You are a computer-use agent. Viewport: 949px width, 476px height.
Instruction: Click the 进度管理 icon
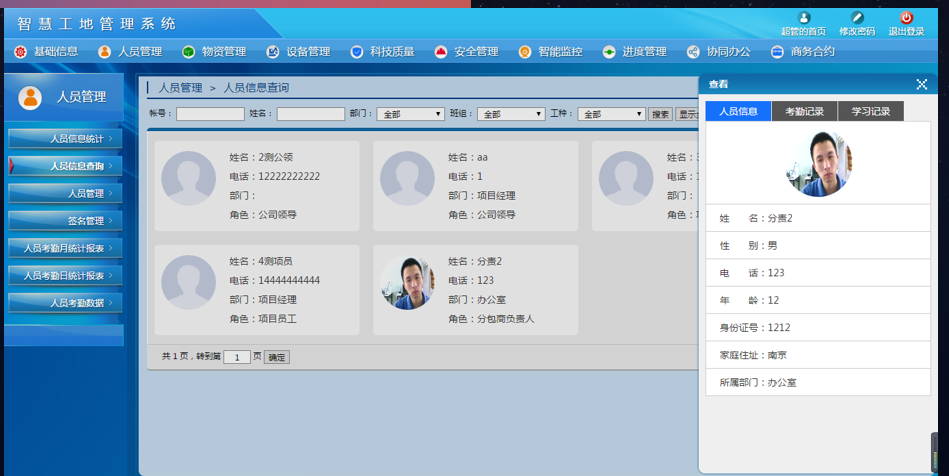pos(609,52)
